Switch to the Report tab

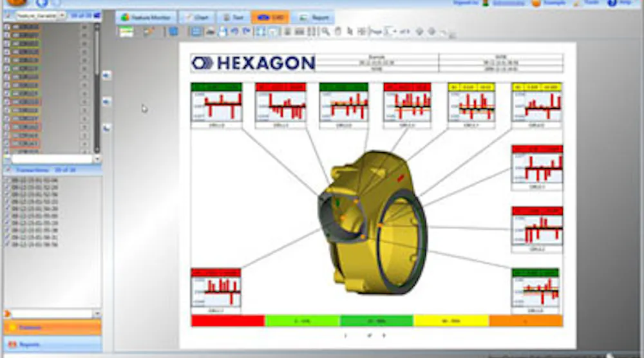click(x=314, y=17)
